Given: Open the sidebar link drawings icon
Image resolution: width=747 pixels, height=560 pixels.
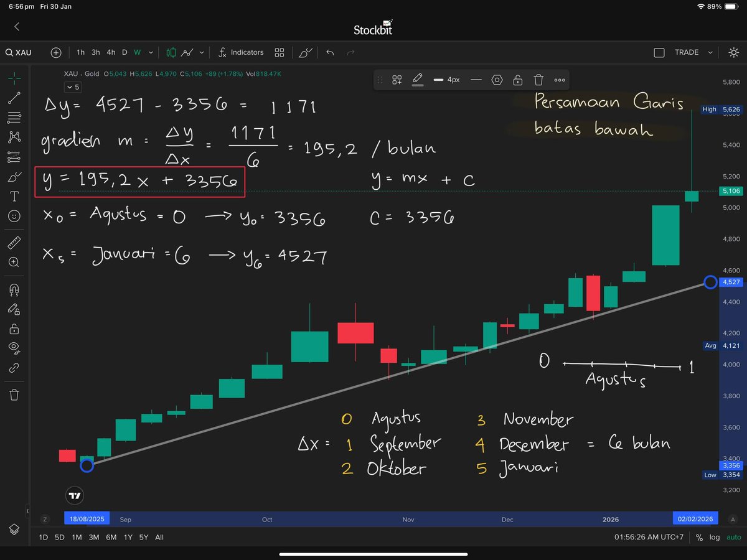Looking at the screenshot, I should [x=14, y=368].
